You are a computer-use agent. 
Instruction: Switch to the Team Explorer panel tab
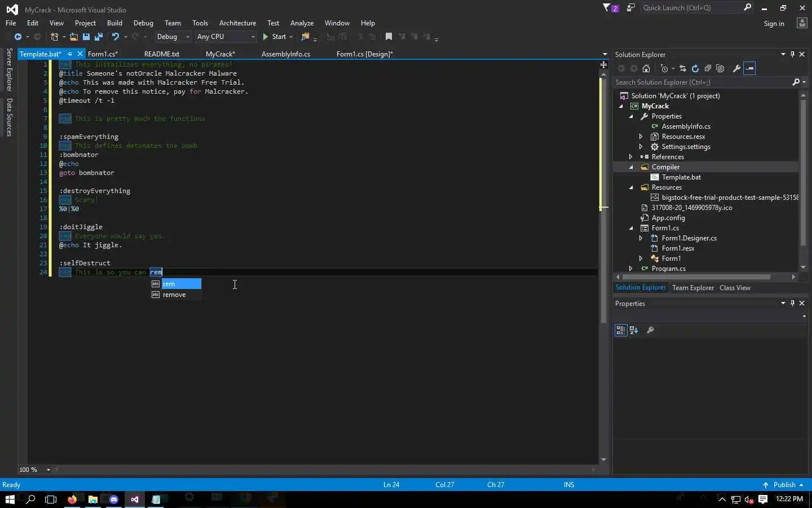pyautogui.click(x=693, y=288)
